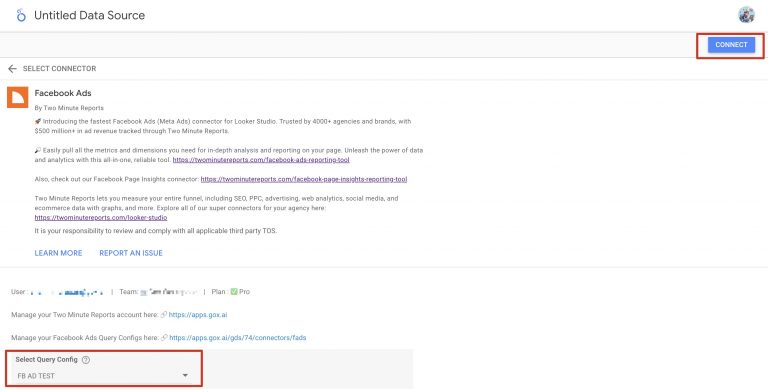This screenshot has width=768, height=392.
Task: Open the Facebook Ads Query Configs link
Action: pos(238,338)
